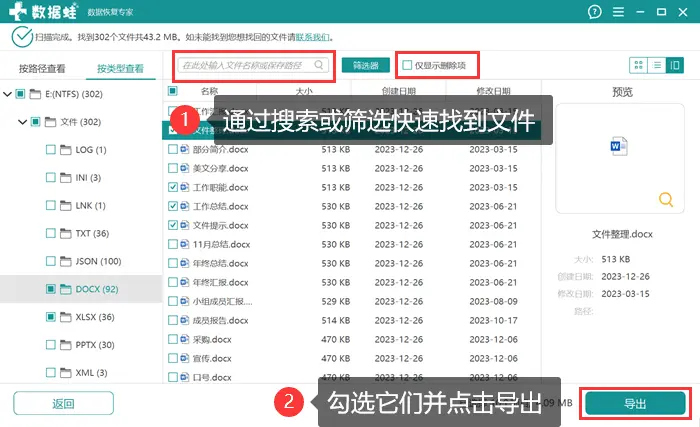Click file icon of 部分简介.docx
This screenshot has height=427, width=700.
(185, 149)
